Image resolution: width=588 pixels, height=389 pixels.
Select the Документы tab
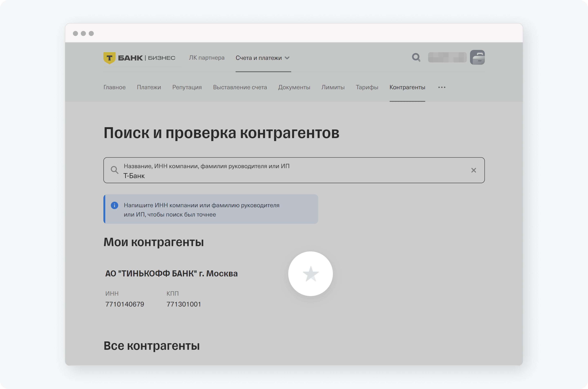(x=294, y=87)
